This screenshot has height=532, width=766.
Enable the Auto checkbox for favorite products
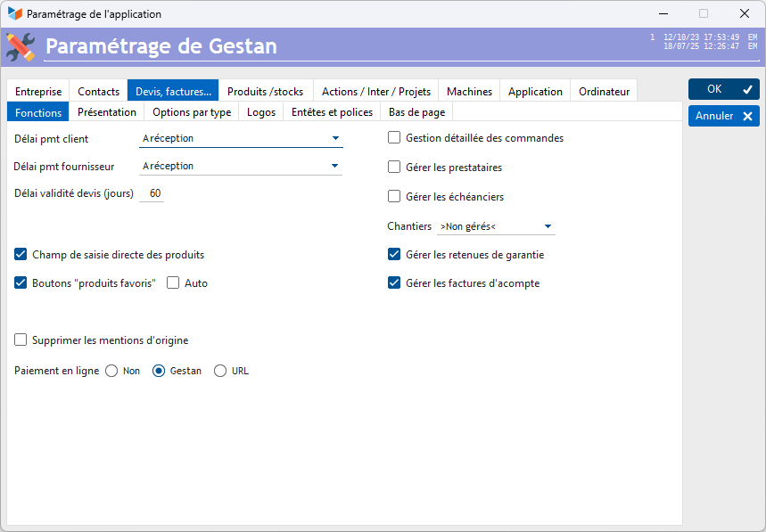pos(173,283)
